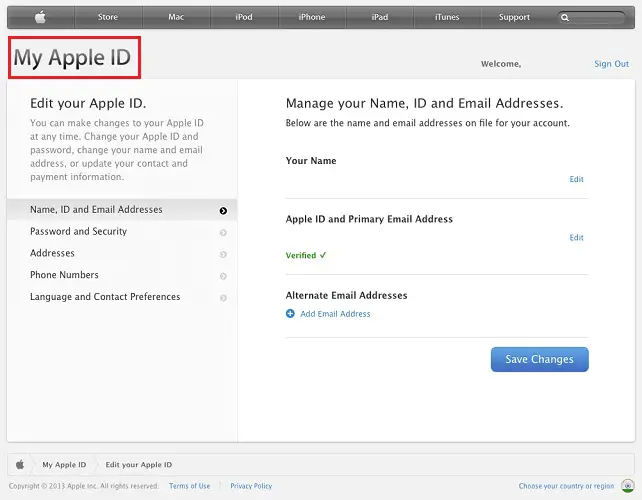Click Add Email Address link

[335, 314]
